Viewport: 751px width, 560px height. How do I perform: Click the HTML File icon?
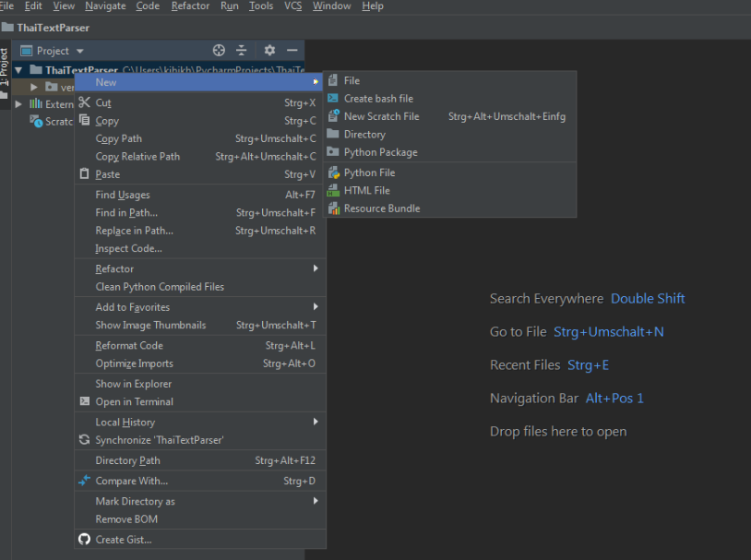[x=333, y=191]
